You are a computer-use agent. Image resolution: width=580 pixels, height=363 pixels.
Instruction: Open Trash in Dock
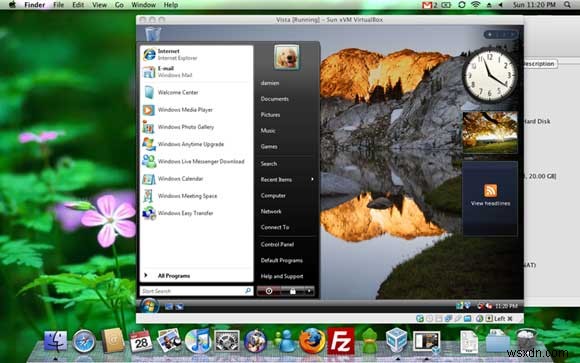526,340
